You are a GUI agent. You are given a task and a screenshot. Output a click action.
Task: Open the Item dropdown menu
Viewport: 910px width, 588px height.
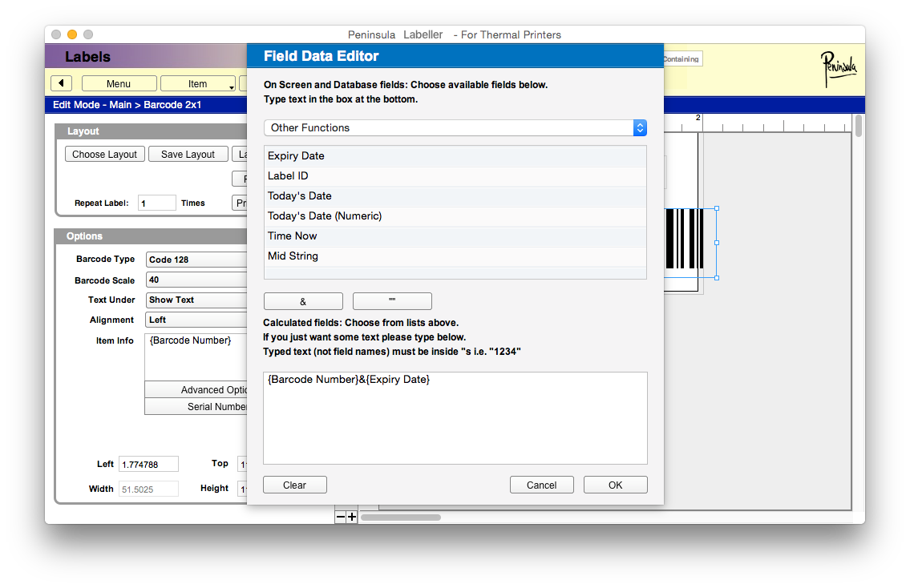(198, 83)
